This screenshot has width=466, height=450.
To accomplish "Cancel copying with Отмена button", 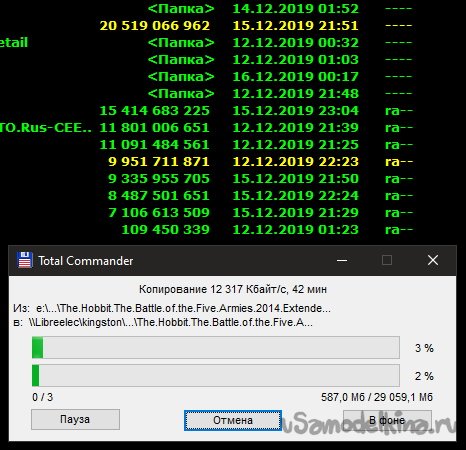I will coord(233,420).
